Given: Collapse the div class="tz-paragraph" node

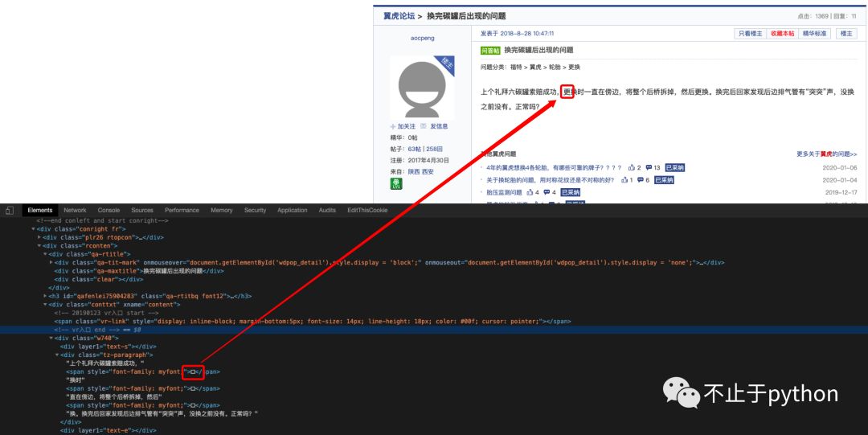Looking at the screenshot, I should pos(57,355).
